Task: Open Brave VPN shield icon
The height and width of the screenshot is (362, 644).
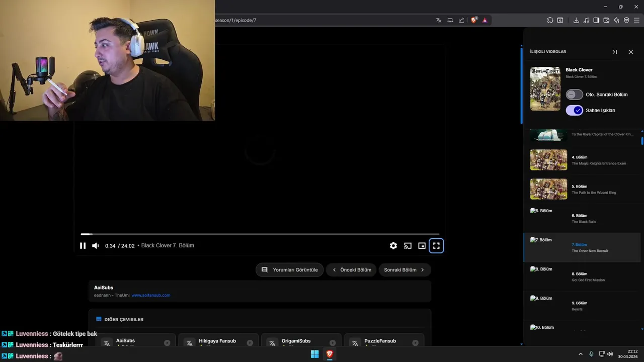Action: click(626, 20)
